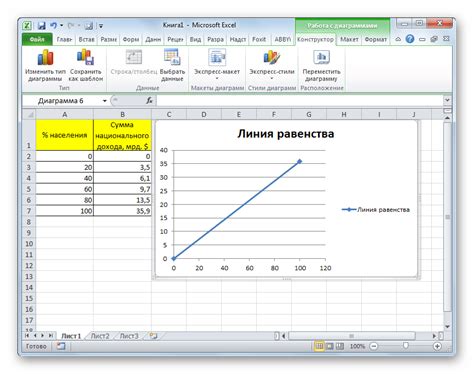Click the 100% zoom level button
The image size is (474, 374).
[357, 346]
